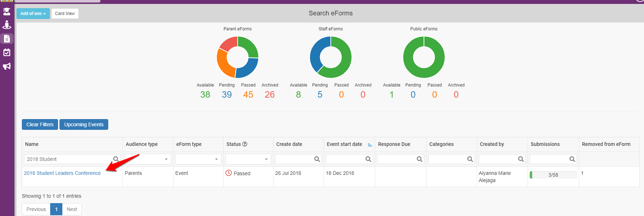Click the Created by filter search icon
The height and width of the screenshot is (216, 644).
click(x=521, y=159)
